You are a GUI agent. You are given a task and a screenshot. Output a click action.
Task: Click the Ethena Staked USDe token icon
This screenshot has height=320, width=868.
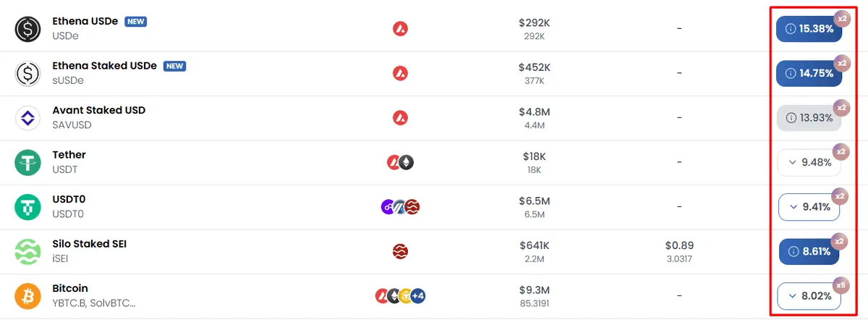(28, 73)
